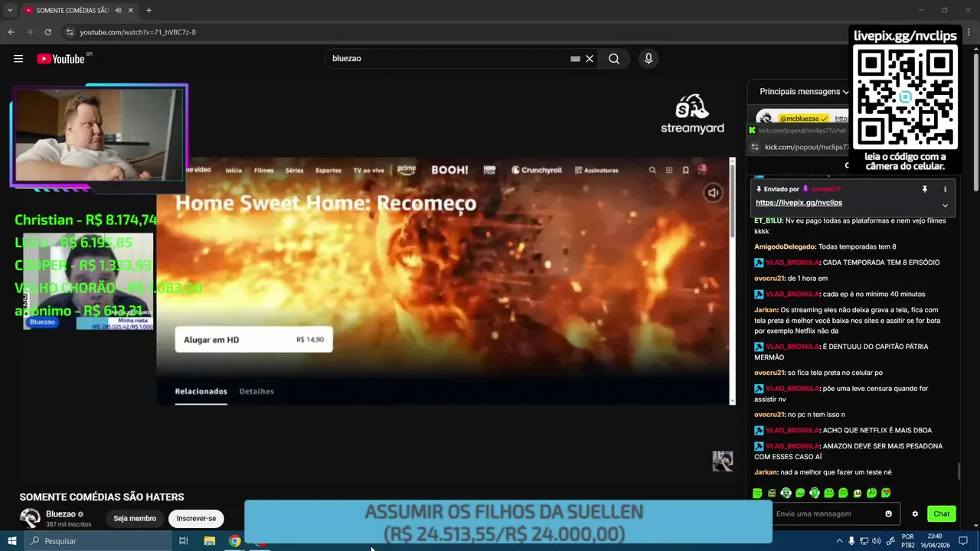Go to YouTube home via logo
Viewport: 980px width, 551px height.
[60, 59]
